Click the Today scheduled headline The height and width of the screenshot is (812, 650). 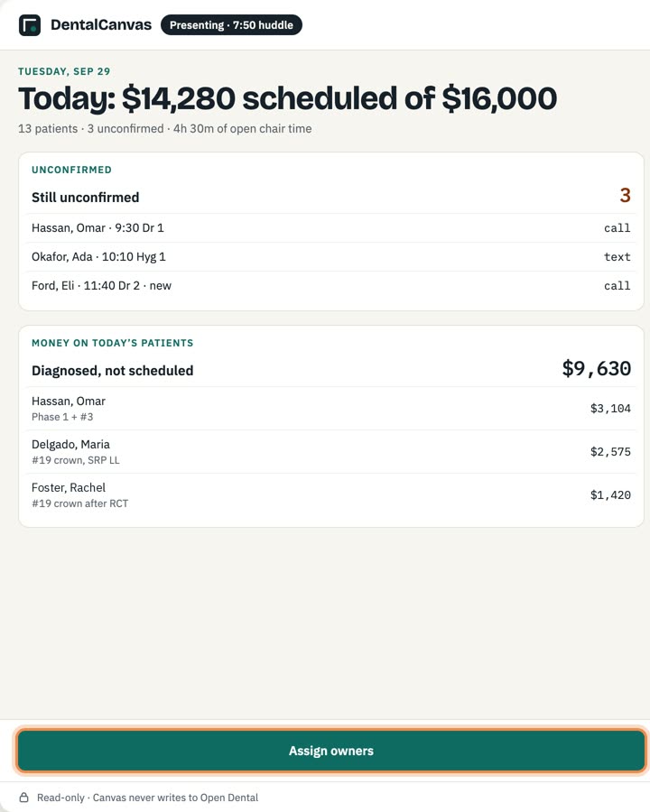click(x=288, y=98)
